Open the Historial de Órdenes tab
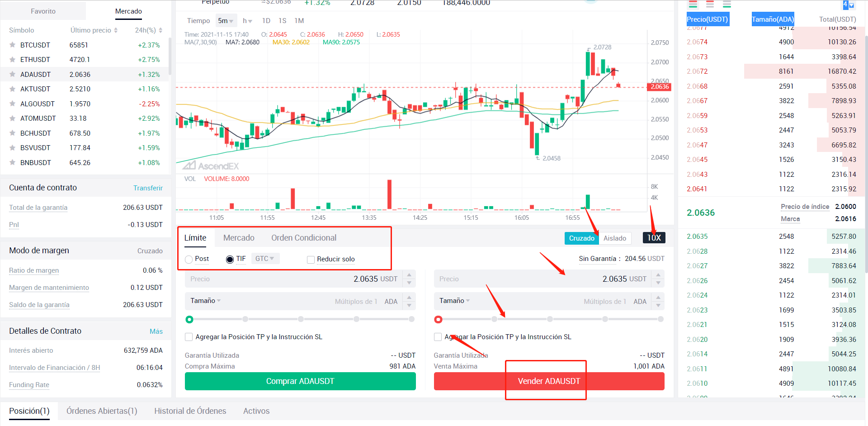Viewport: 868px width, 426px height. pos(190,411)
